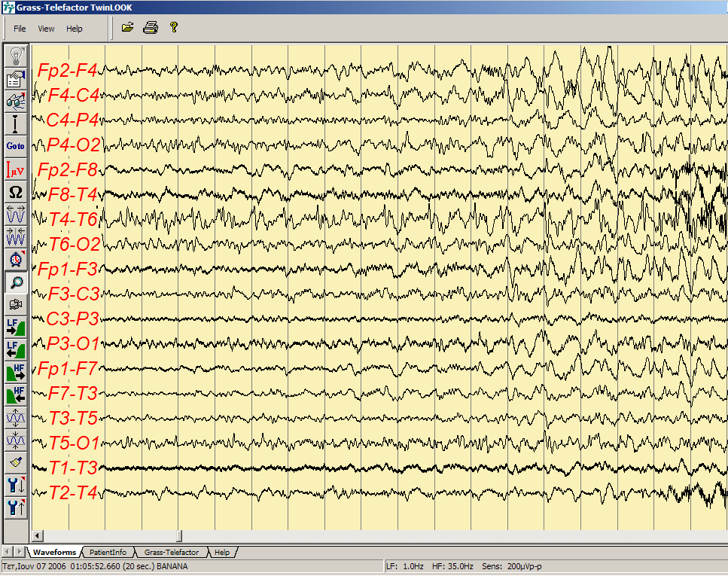Toggle the magnifying glass zoom tool

16,282
